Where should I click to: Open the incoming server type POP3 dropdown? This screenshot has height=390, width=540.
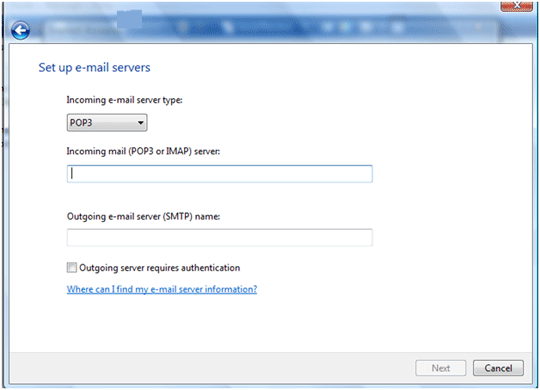[x=107, y=123]
